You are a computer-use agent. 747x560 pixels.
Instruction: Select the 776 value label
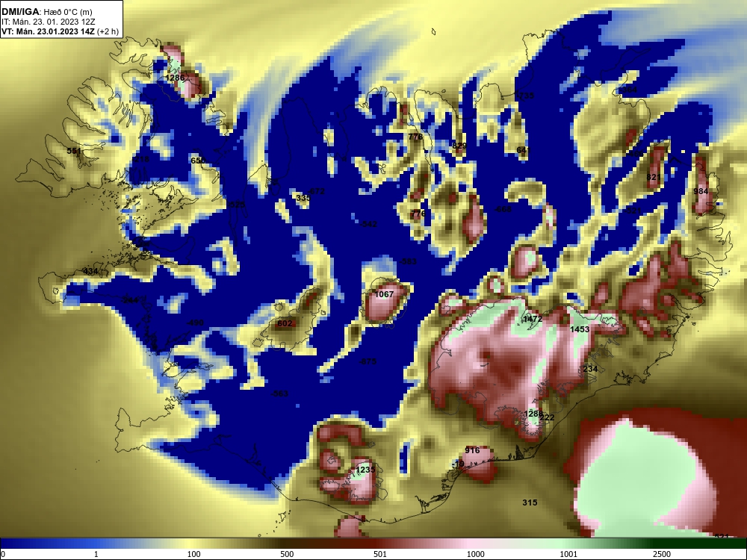(418, 213)
